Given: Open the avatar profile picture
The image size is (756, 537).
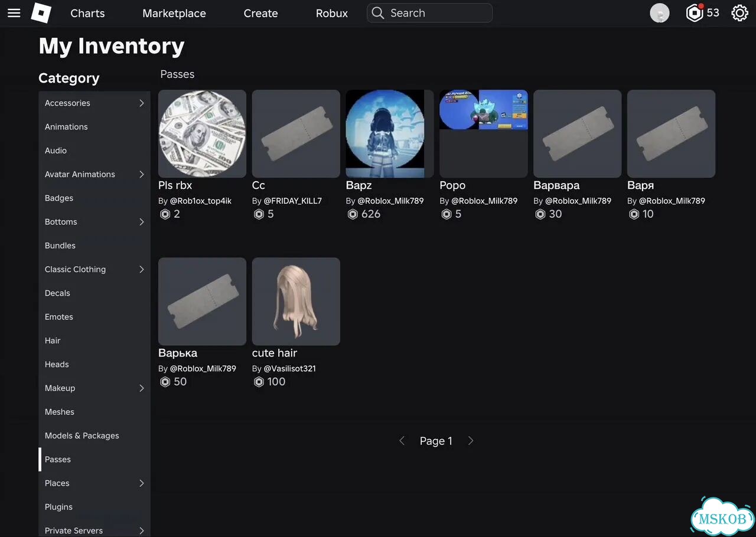Looking at the screenshot, I should pyautogui.click(x=660, y=13).
